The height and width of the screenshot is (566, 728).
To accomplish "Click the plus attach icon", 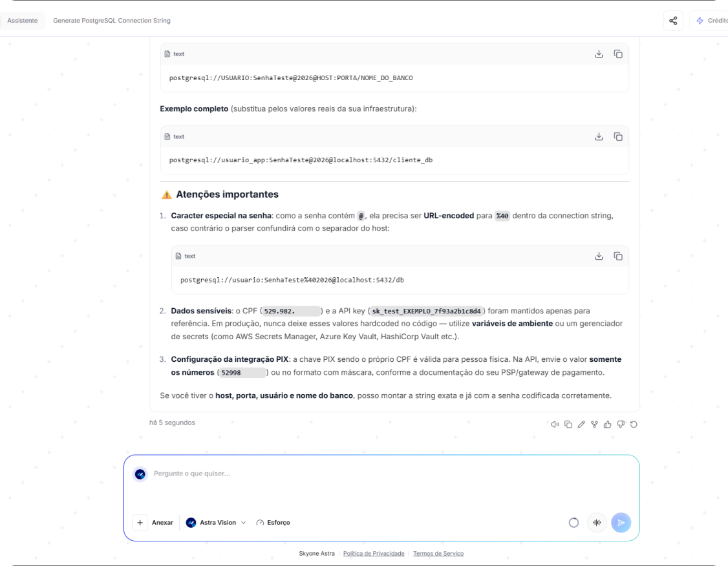I will coord(140,523).
